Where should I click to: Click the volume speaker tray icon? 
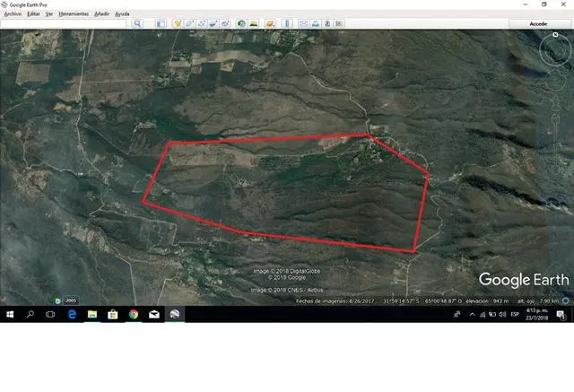click(x=502, y=314)
